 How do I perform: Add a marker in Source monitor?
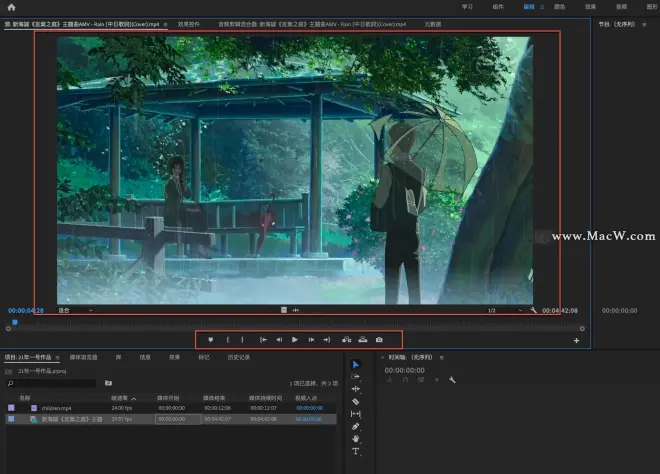[210, 340]
